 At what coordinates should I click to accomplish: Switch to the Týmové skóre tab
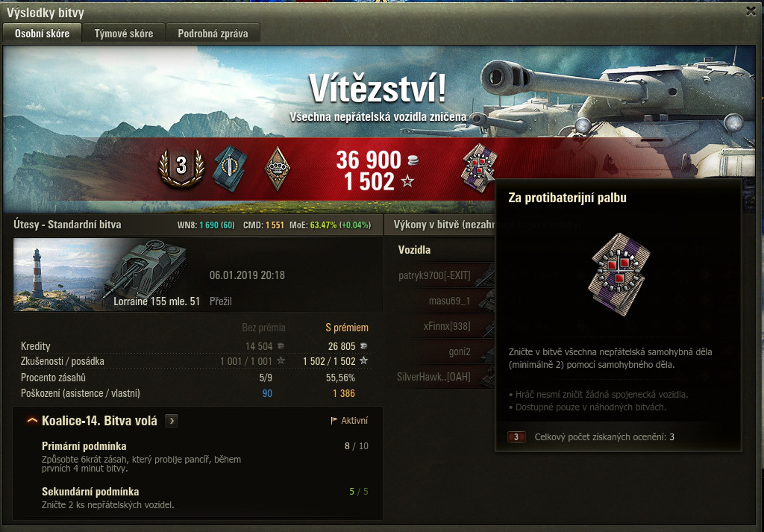[x=124, y=34]
